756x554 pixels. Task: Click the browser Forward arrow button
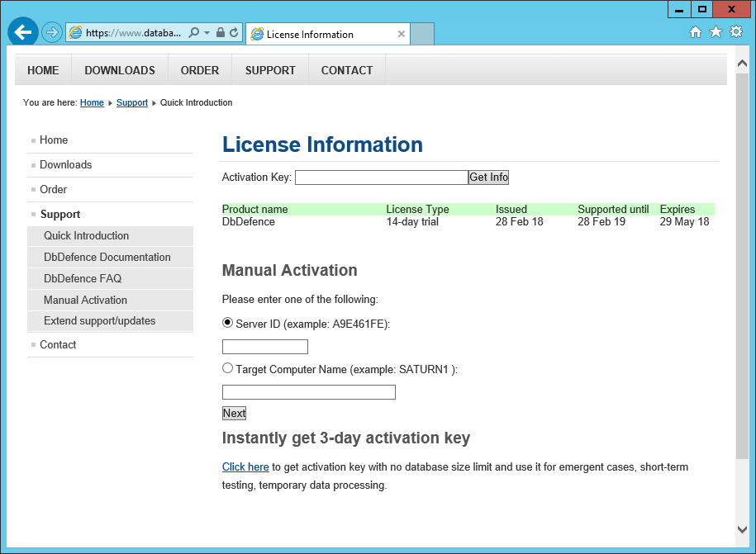pyautogui.click(x=52, y=32)
